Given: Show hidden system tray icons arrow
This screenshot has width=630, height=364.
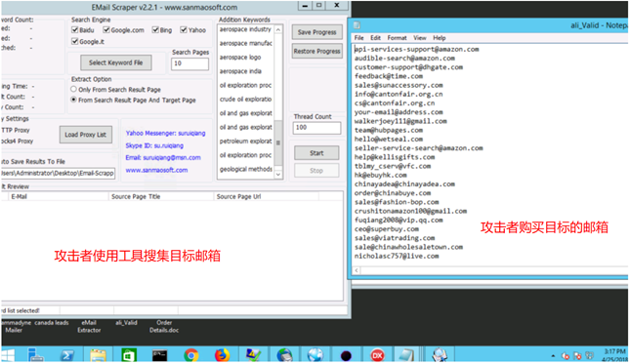Looking at the screenshot, I should click(553, 356).
